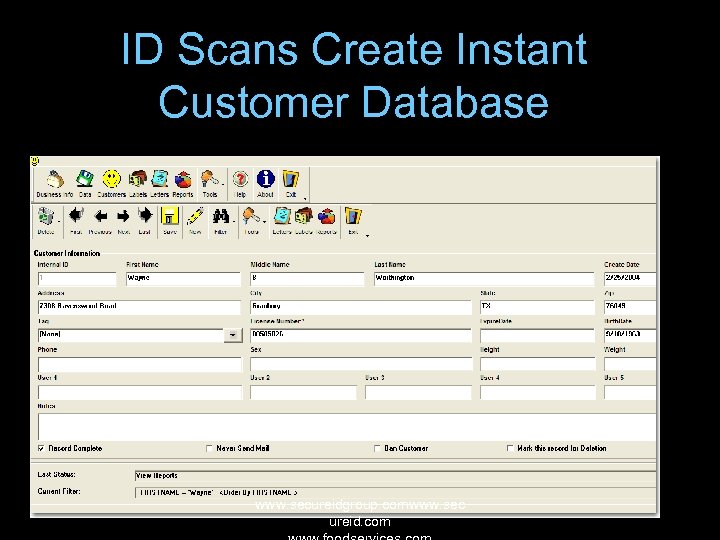
Task: Click the Last Status value View Reports
Action: [395, 476]
